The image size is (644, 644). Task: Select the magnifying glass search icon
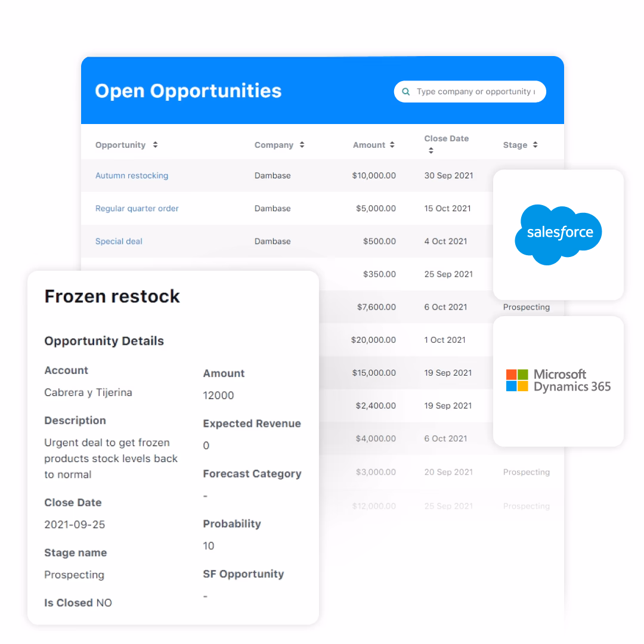point(405,91)
